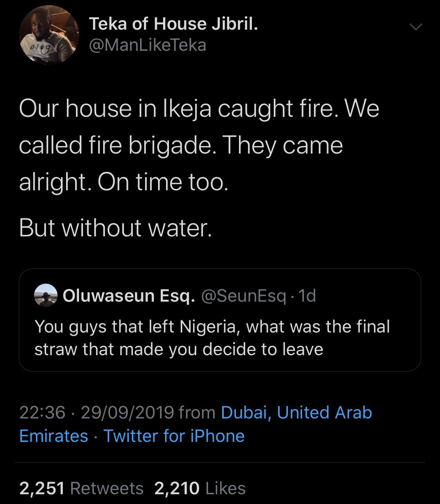
Task: Open the tweet options chevron menu
Action: [415, 27]
